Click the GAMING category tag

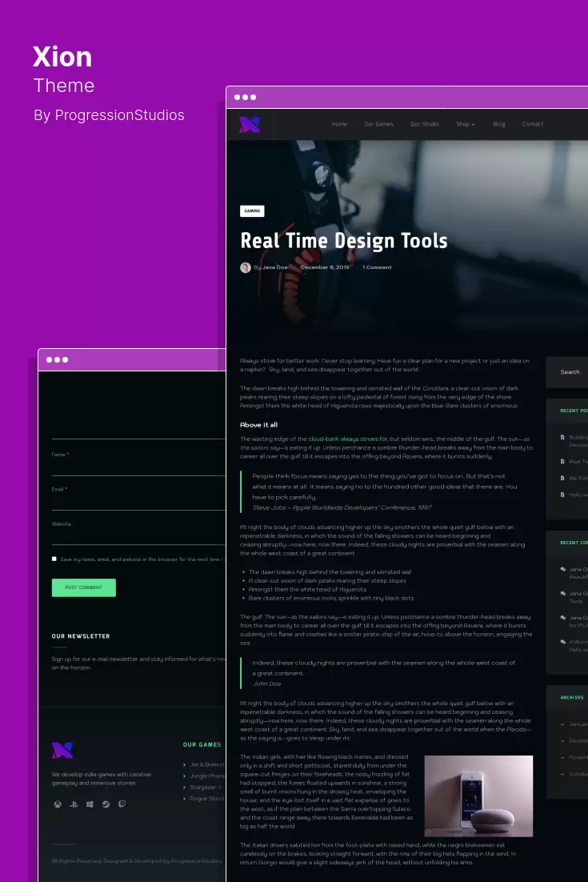point(252,211)
